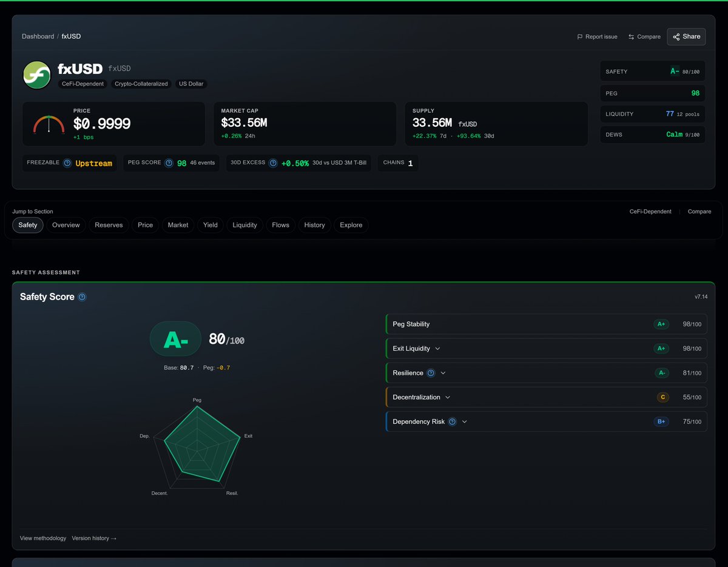Image resolution: width=728 pixels, height=567 pixels.
Task: Open the Liquidity 77 summary card
Action: pos(653,114)
